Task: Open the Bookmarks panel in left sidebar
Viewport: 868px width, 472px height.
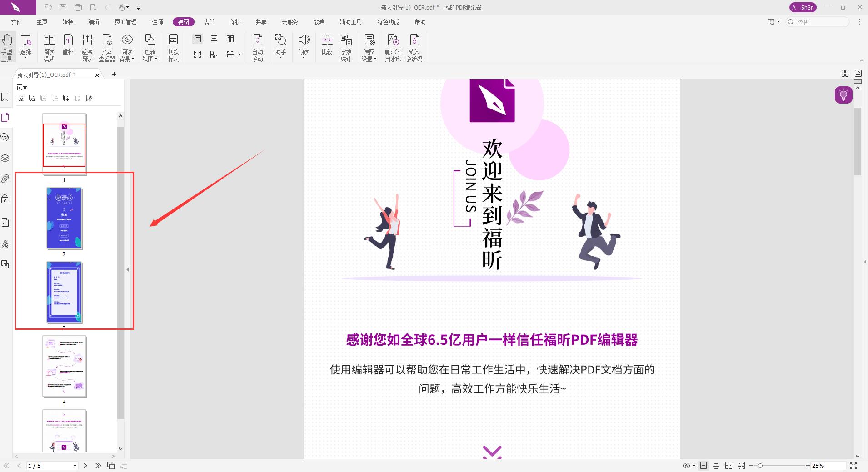Action: 5,97
